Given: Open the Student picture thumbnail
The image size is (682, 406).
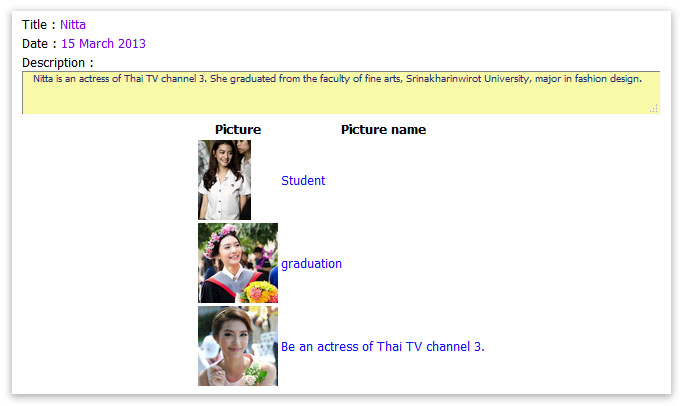Looking at the screenshot, I should 224,180.
